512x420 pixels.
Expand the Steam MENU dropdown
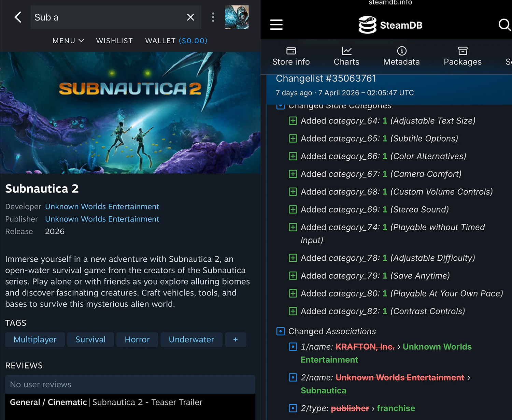click(x=68, y=41)
